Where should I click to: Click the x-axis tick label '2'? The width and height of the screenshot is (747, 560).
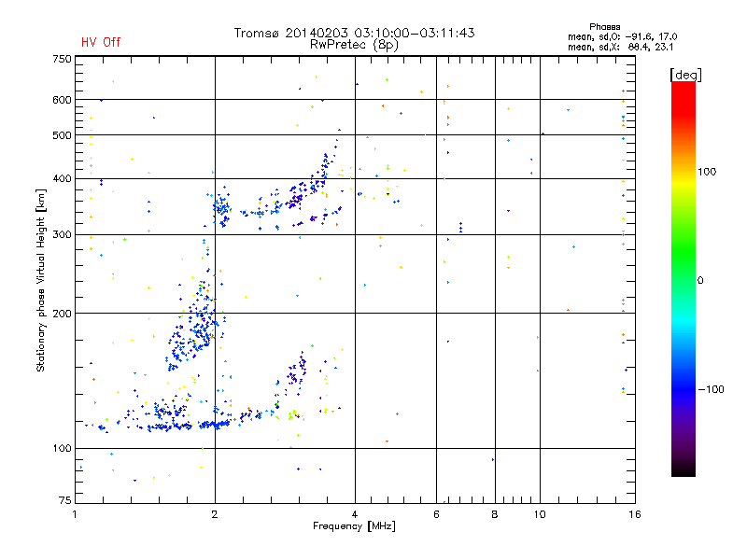pos(215,514)
